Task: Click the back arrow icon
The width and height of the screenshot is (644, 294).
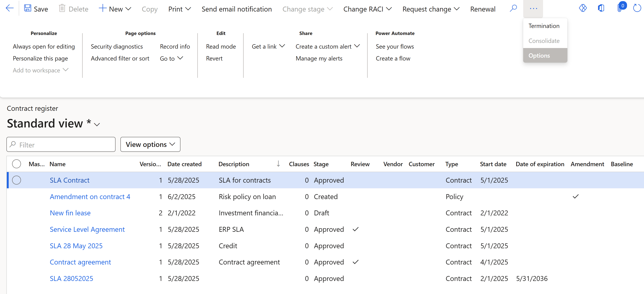Action: [9, 9]
